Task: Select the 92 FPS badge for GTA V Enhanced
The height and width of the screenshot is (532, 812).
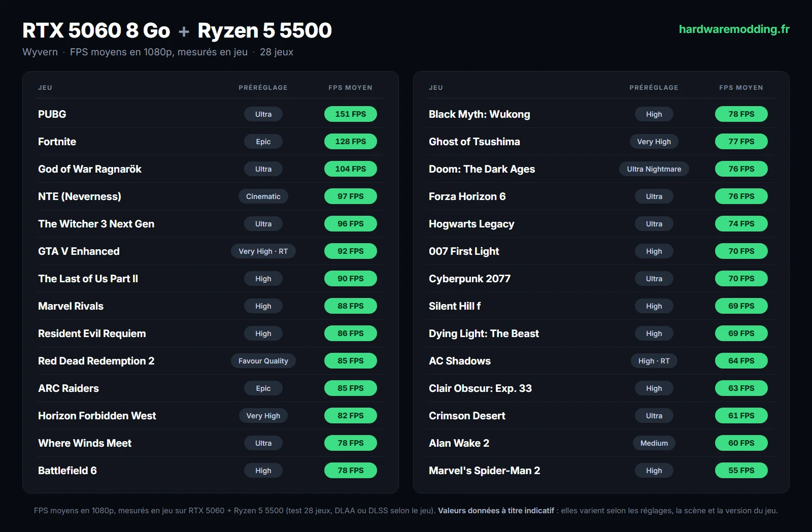Action: point(351,251)
